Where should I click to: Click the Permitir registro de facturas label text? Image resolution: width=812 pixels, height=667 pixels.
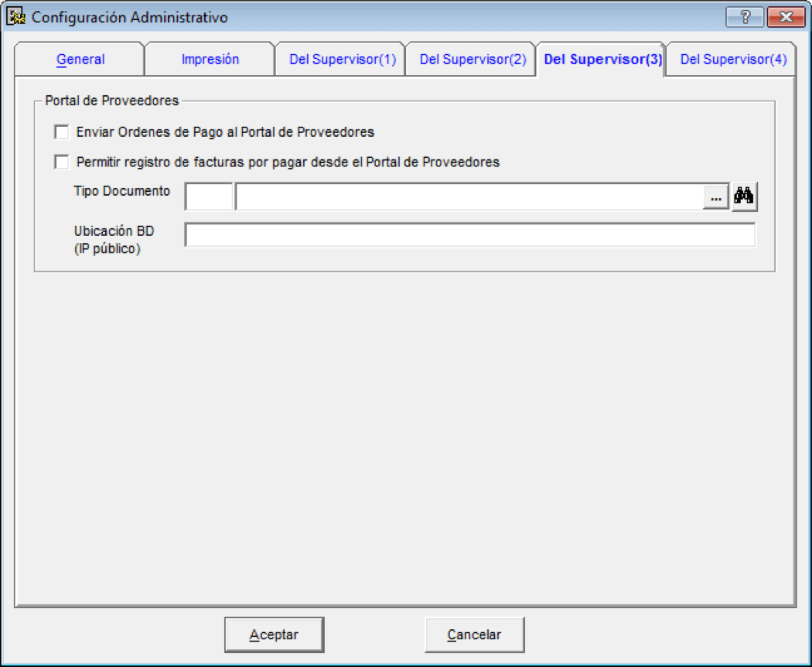[288, 162]
